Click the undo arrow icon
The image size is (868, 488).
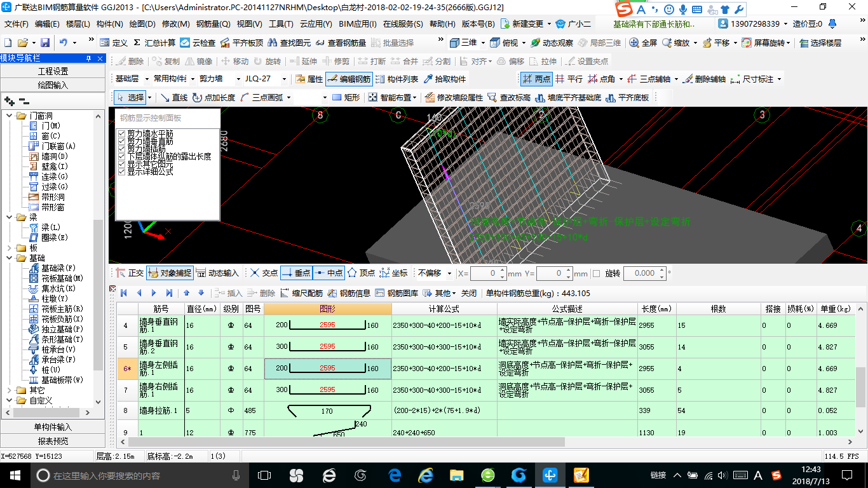[x=64, y=43]
